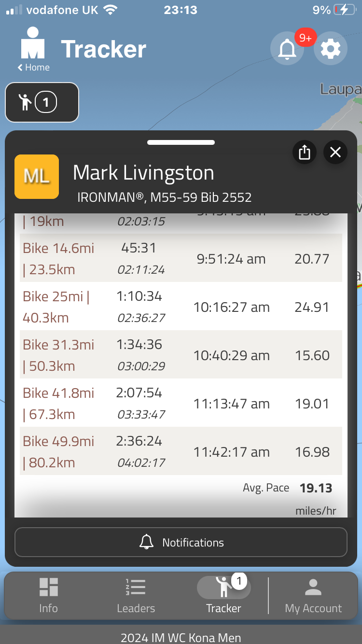Tap the 02:36:27 race time

point(141,318)
